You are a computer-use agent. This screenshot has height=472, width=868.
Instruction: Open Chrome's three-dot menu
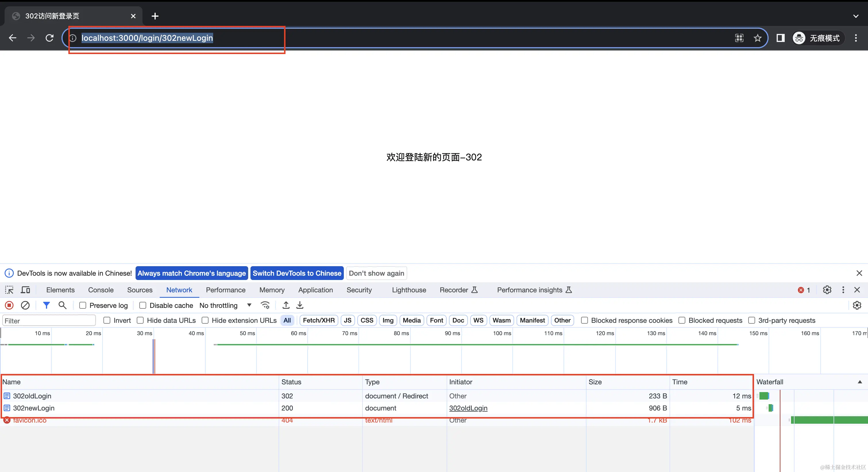click(856, 38)
